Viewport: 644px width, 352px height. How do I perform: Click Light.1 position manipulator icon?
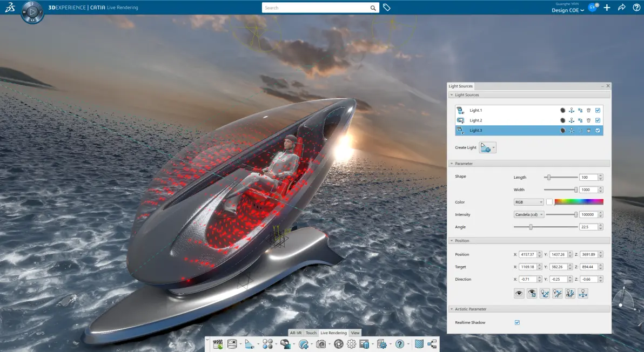pyautogui.click(x=571, y=110)
